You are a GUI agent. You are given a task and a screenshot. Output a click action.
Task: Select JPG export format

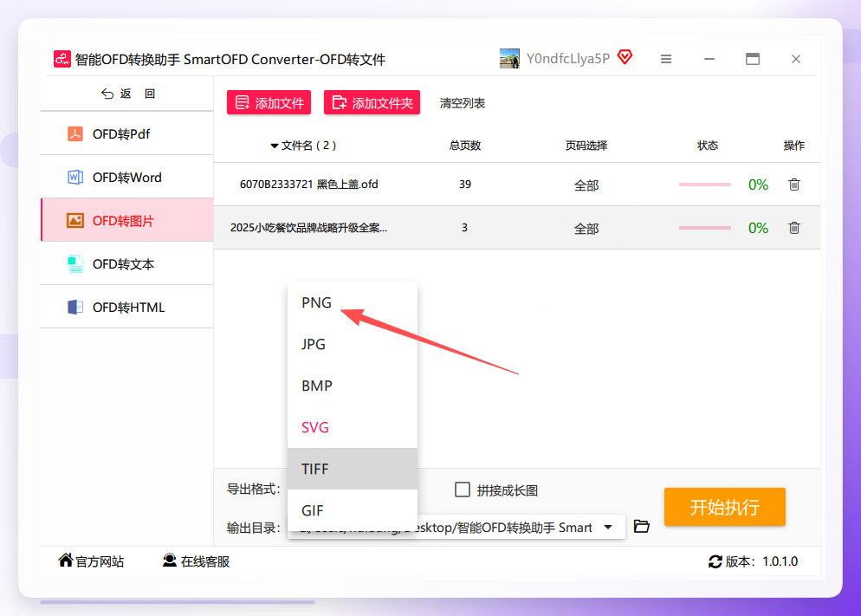(353, 344)
